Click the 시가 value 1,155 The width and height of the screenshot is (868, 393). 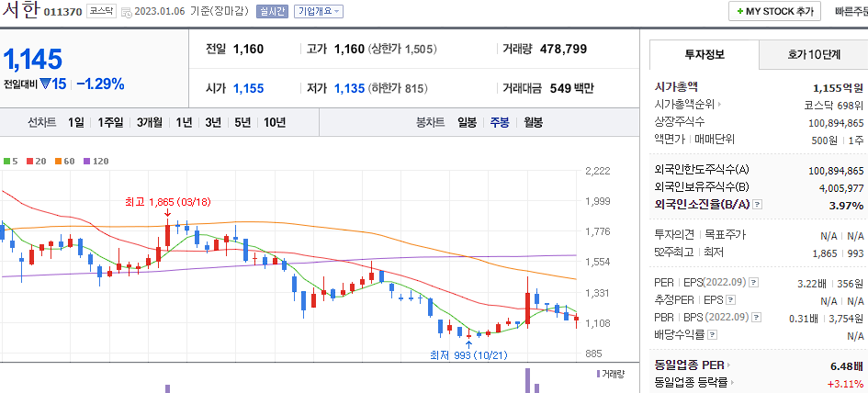pyautogui.click(x=249, y=88)
